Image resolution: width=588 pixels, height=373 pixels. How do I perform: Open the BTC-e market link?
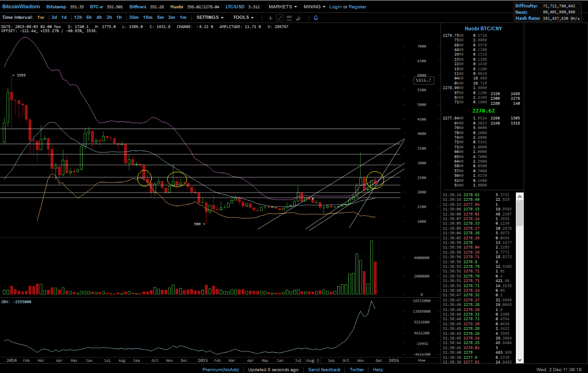coord(106,7)
